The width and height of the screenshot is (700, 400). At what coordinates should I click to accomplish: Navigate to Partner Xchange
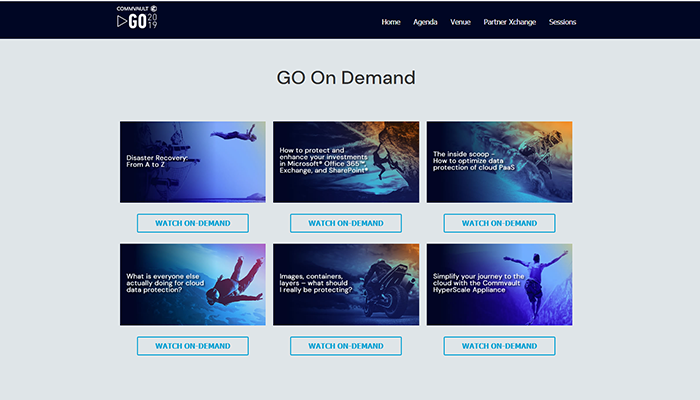tap(509, 22)
